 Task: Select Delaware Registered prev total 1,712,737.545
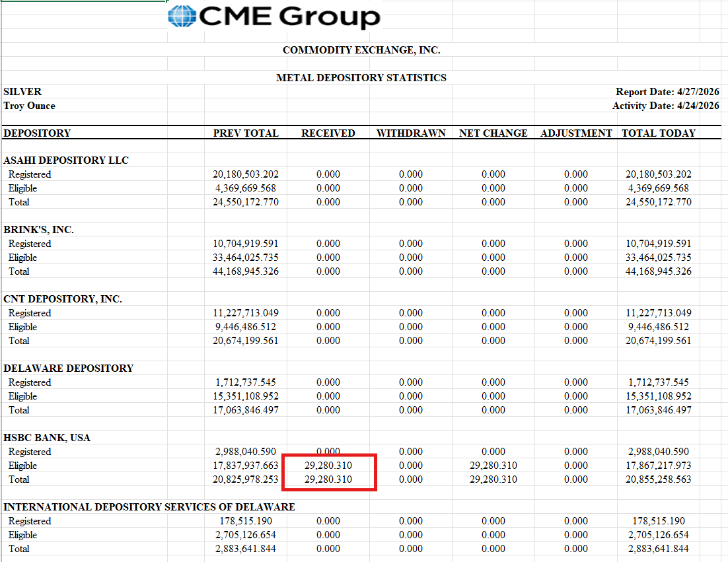246,382
